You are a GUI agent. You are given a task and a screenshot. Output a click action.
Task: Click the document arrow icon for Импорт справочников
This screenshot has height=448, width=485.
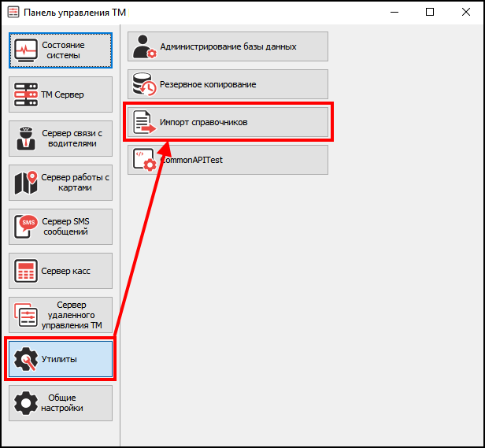[144, 122]
